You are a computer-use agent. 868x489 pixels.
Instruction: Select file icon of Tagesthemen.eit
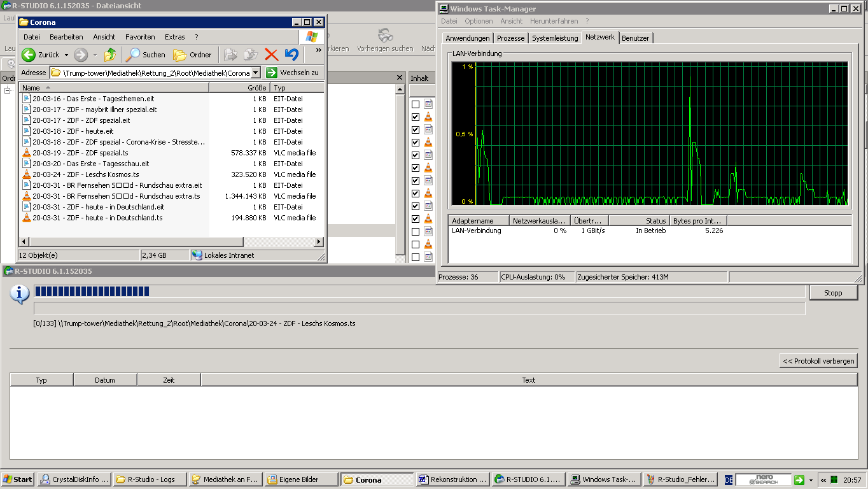coord(27,99)
